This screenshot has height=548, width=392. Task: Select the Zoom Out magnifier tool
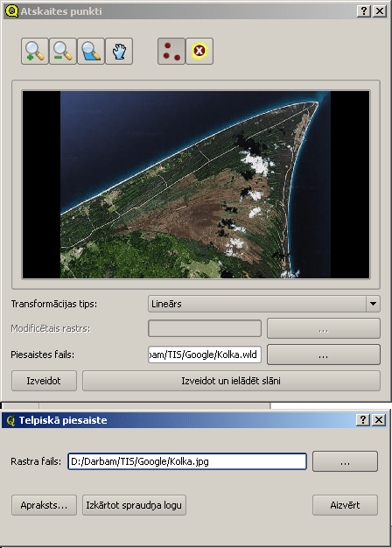[x=63, y=52]
